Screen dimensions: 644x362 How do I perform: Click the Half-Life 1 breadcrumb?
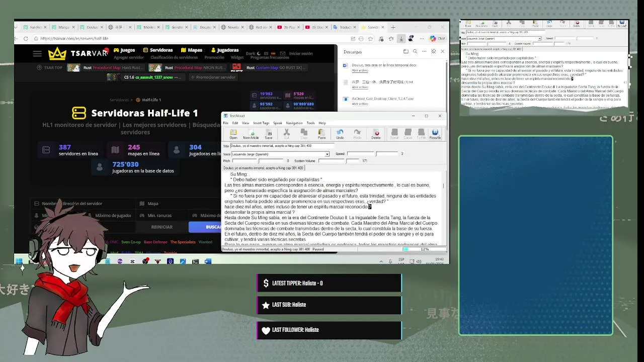(149, 100)
